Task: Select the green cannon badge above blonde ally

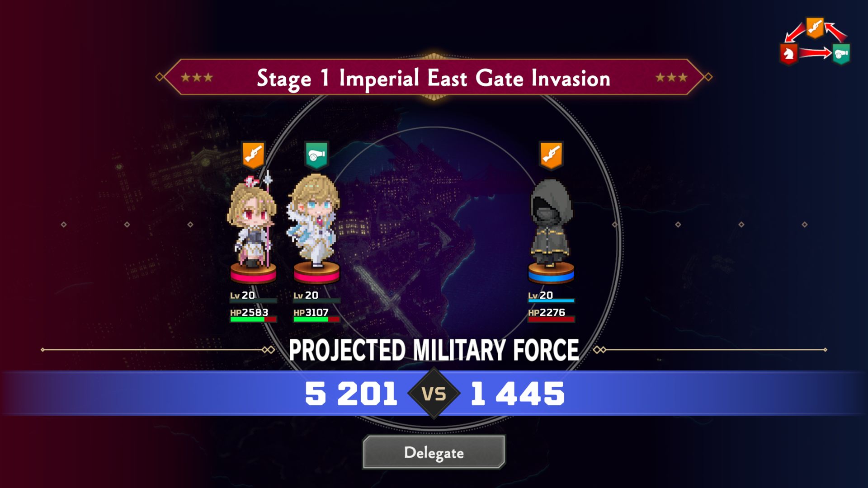Action: pyautogui.click(x=316, y=155)
